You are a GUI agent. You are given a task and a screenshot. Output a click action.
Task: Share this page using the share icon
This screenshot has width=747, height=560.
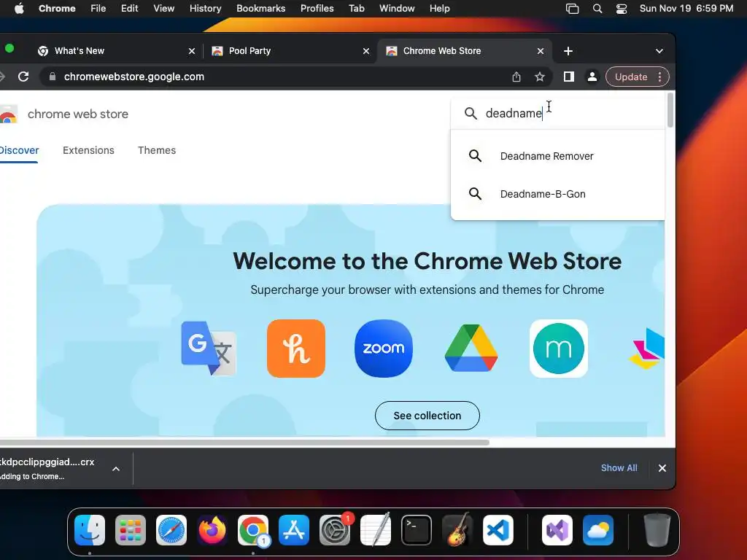point(516,77)
